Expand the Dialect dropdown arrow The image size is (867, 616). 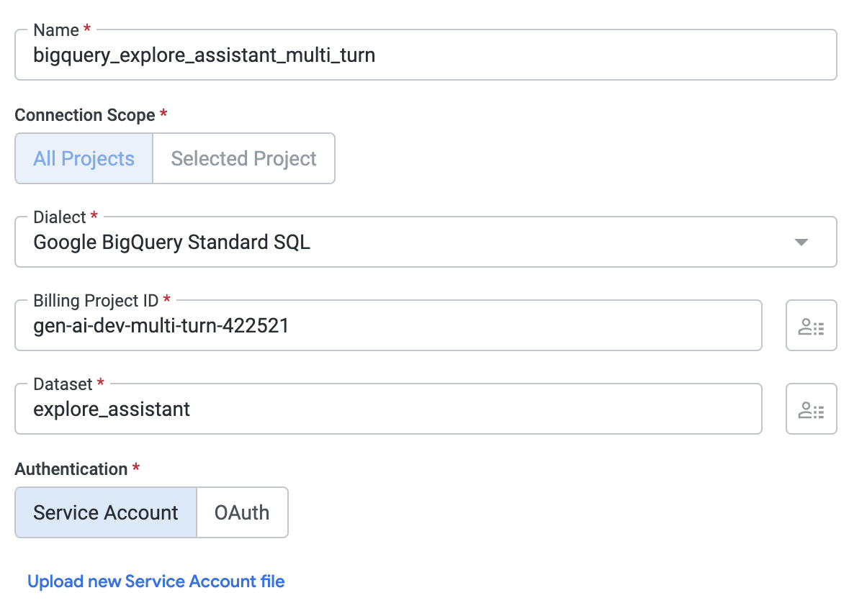[801, 243]
